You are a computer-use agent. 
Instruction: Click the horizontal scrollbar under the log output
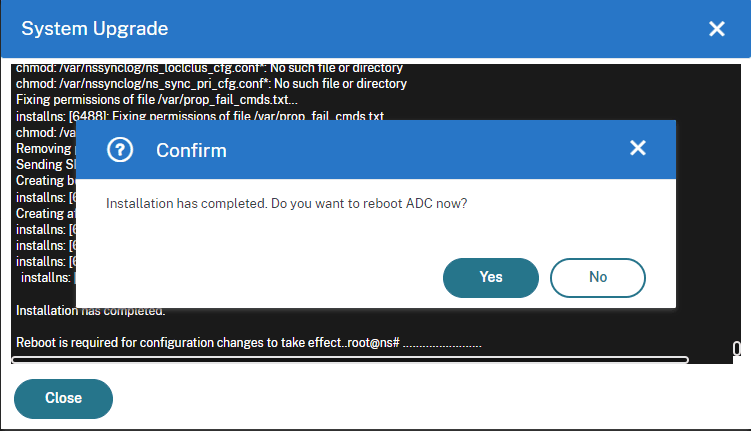coord(350,360)
